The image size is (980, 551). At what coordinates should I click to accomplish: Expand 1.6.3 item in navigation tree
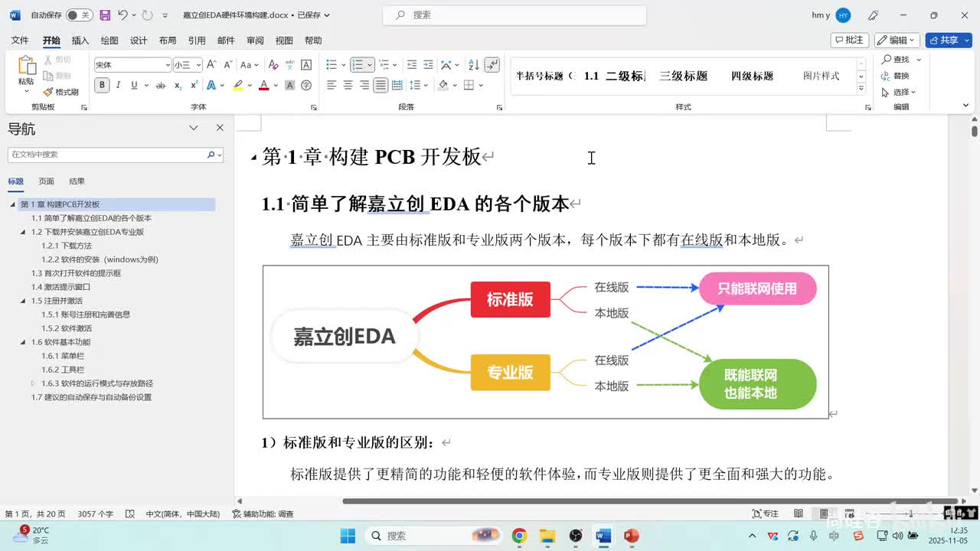[33, 383]
